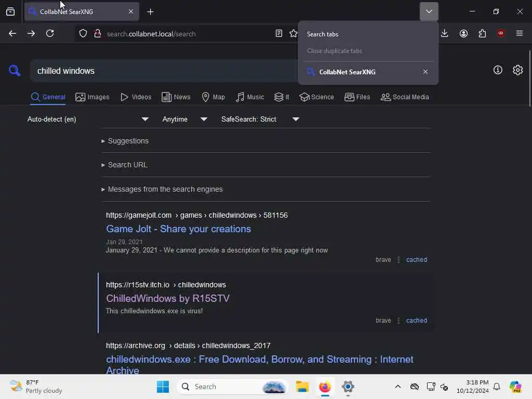
Task: Switch to the Map search category
Action: coord(214,97)
